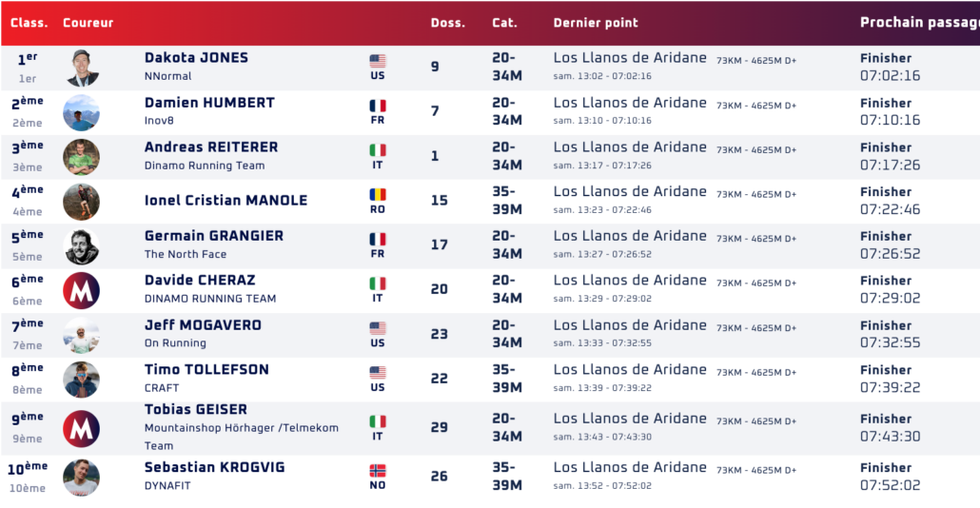Click the red M avatar for Tobias Geiser
The width and height of the screenshot is (980, 508).
pyautogui.click(x=82, y=428)
